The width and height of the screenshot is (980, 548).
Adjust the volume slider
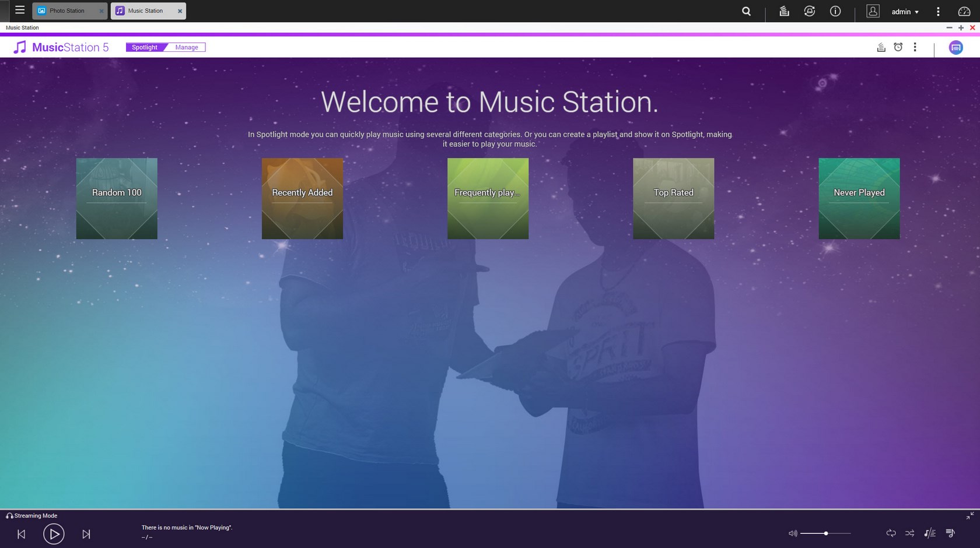[x=825, y=533]
